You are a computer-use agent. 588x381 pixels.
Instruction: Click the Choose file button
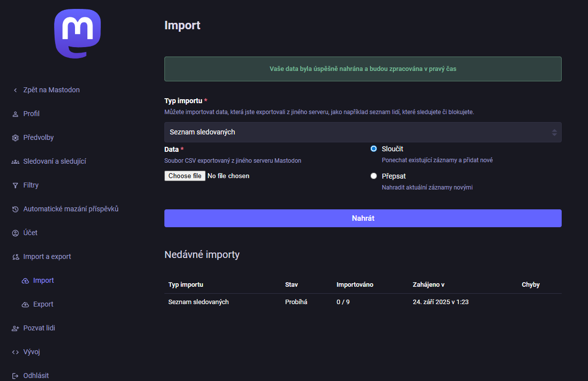click(185, 176)
